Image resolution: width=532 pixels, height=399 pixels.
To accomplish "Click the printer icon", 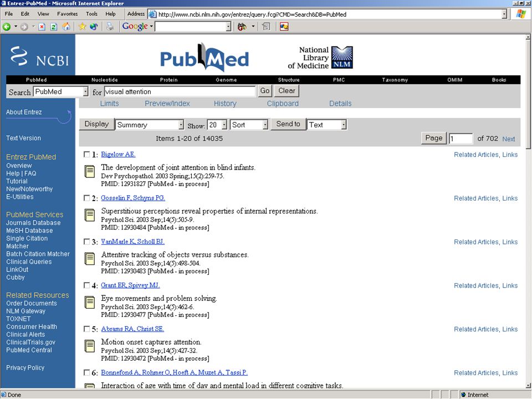I will (x=110, y=27).
